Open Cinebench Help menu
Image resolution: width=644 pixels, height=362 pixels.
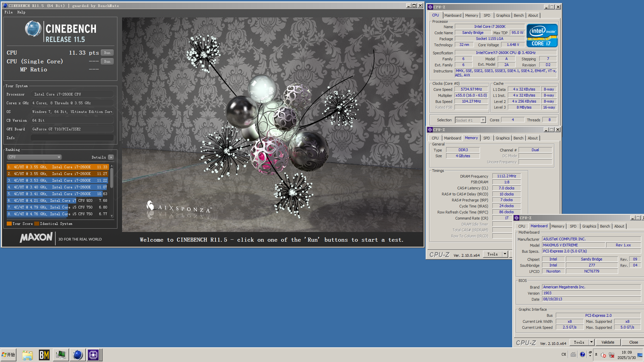[21, 12]
